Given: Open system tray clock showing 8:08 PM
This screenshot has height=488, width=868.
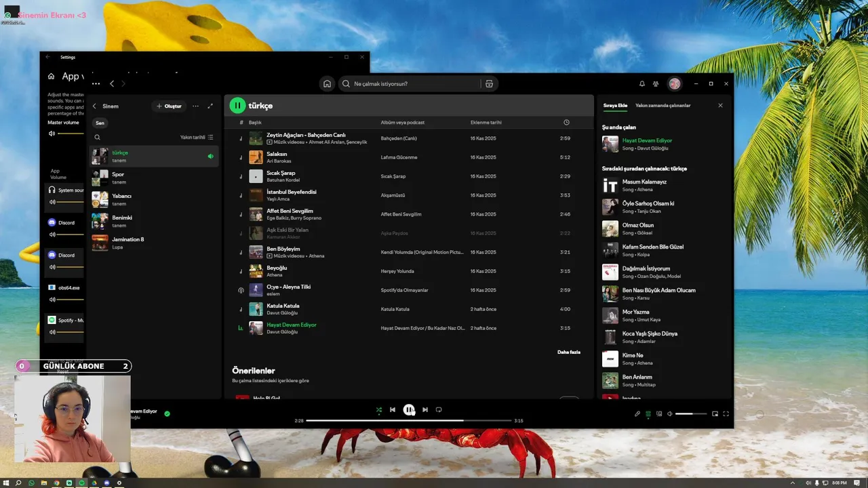Looking at the screenshot, I should tap(840, 483).
